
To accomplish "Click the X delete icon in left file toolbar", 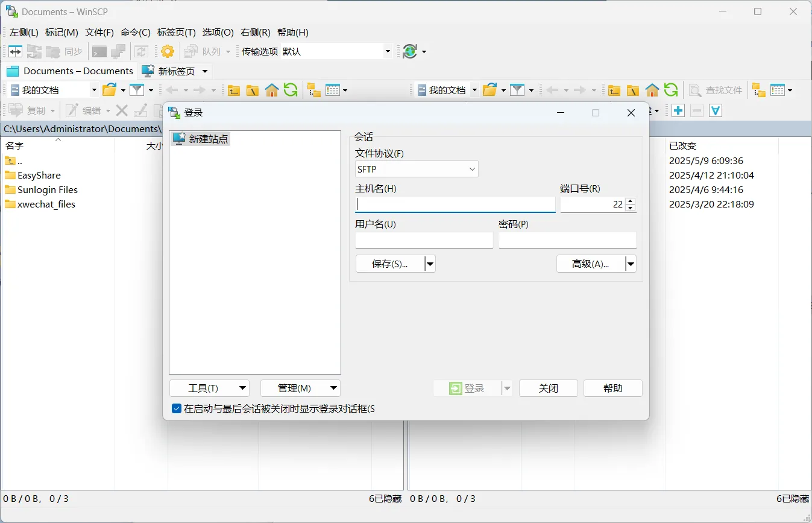I will [x=122, y=110].
